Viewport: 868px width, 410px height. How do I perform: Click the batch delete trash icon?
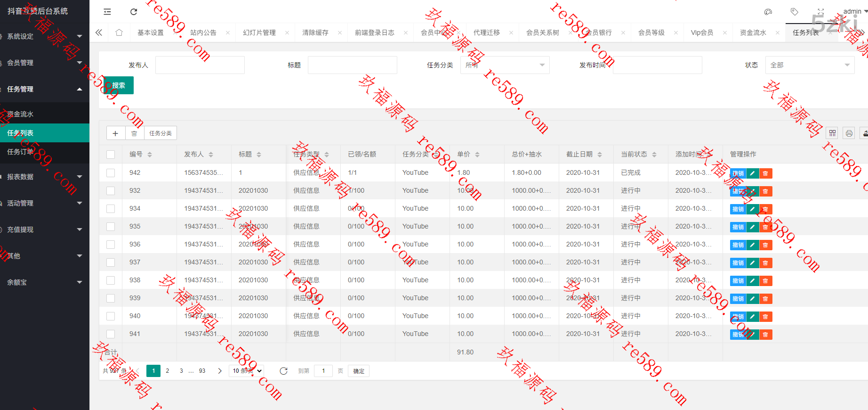click(x=134, y=133)
